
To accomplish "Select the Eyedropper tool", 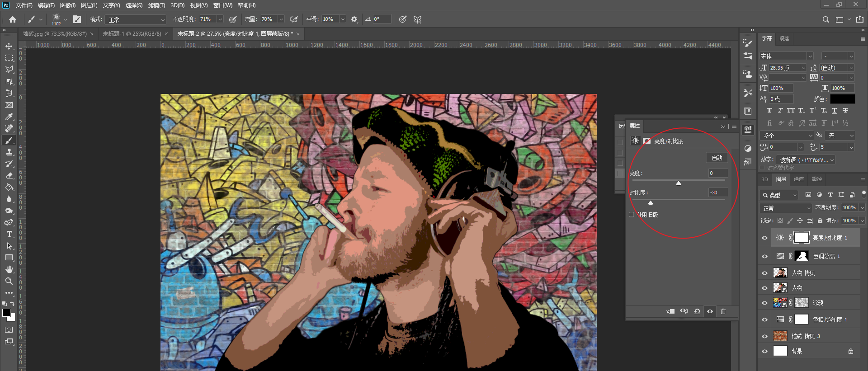I will point(9,117).
